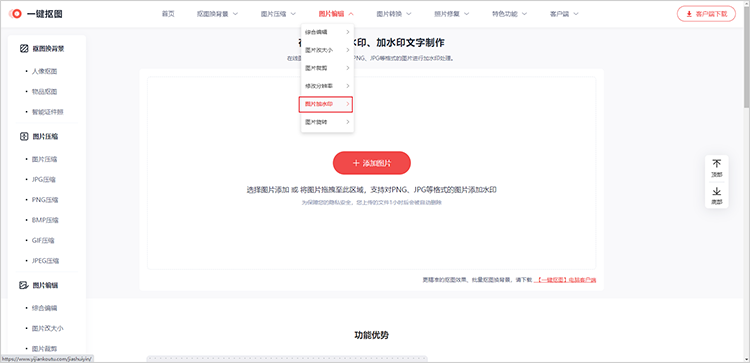Open GIF压缩 in the sidebar
Screen dimensions: 750x363
43,241
